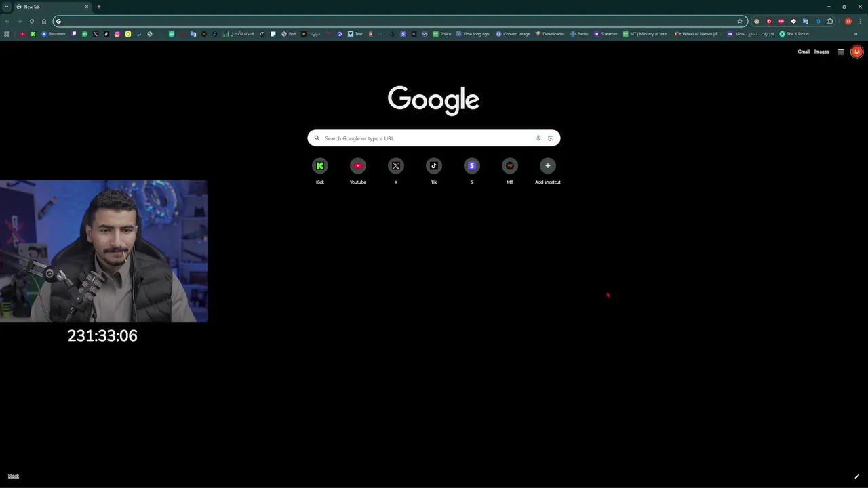868x488 pixels.
Task: Open the Youtube shortcut tile
Action: pyautogui.click(x=358, y=171)
